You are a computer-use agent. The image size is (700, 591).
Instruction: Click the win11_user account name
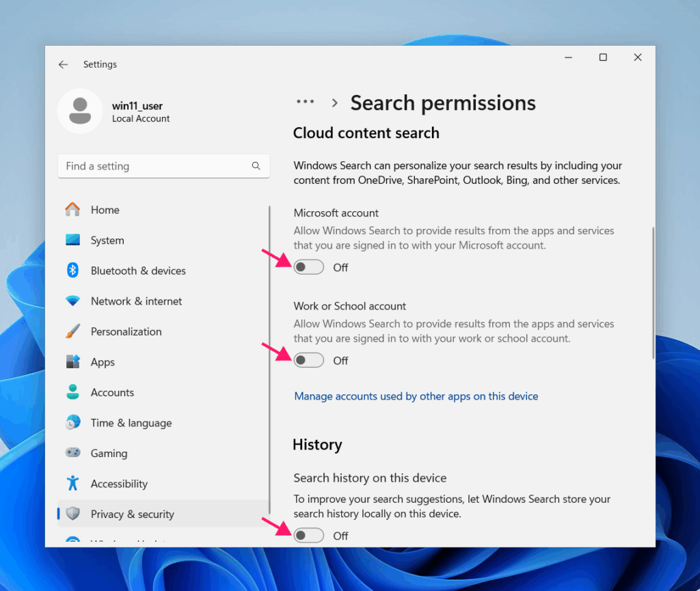tap(137, 106)
